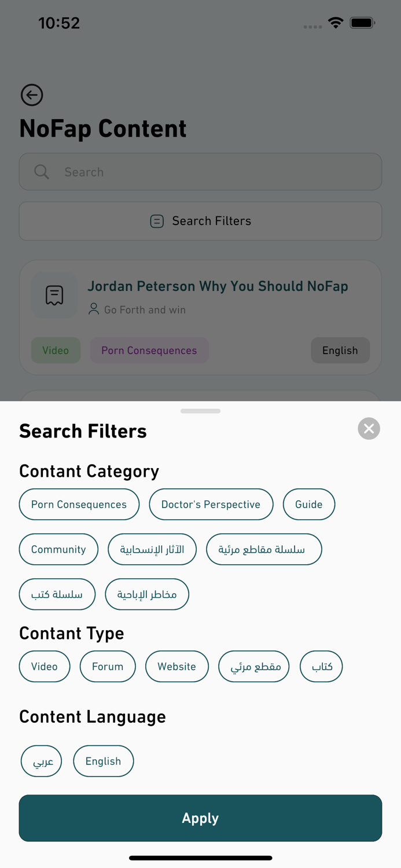Image resolution: width=401 pixels, height=868 pixels.
Task: Select the Guide category chip
Action: point(308,504)
